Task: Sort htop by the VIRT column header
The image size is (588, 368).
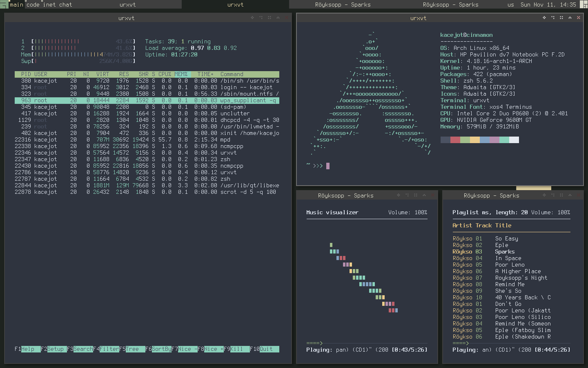Action: [x=103, y=74]
